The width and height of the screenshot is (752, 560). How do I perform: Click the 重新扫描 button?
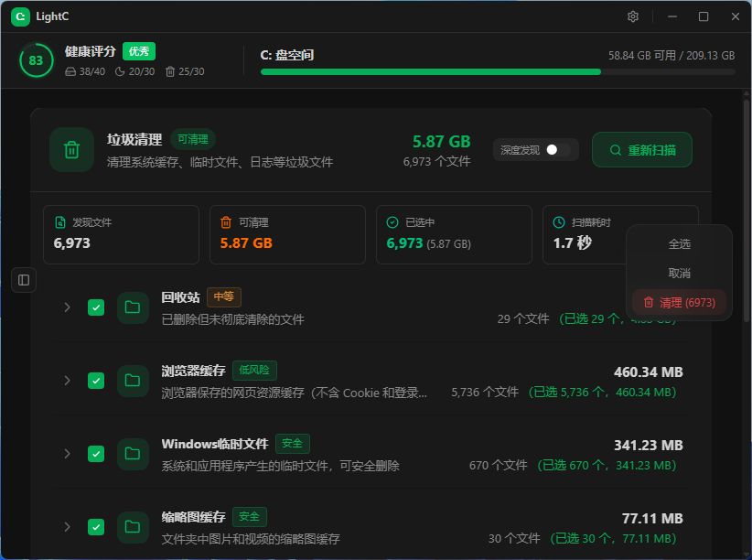coord(642,150)
